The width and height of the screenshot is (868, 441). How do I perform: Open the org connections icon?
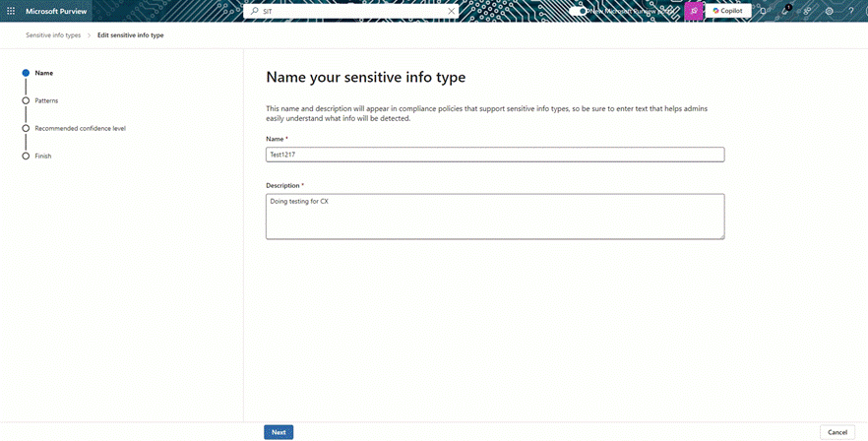coord(807,11)
